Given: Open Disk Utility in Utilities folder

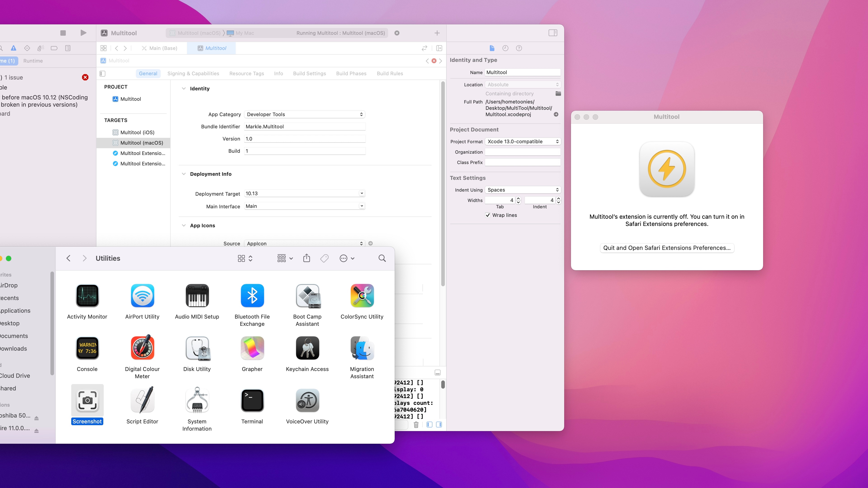Looking at the screenshot, I should [x=197, y=349].
